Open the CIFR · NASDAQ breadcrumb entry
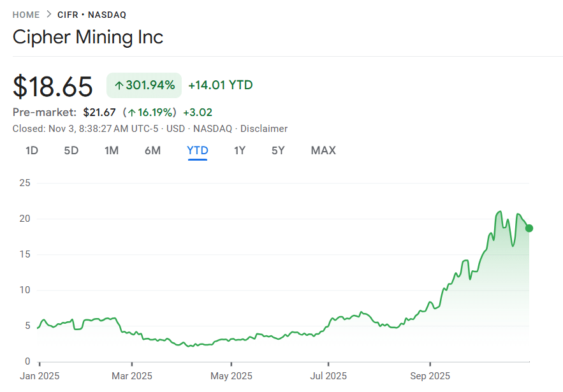Image resolution: width=563 pixels, height=392 pixels. (x=91, y=14)
